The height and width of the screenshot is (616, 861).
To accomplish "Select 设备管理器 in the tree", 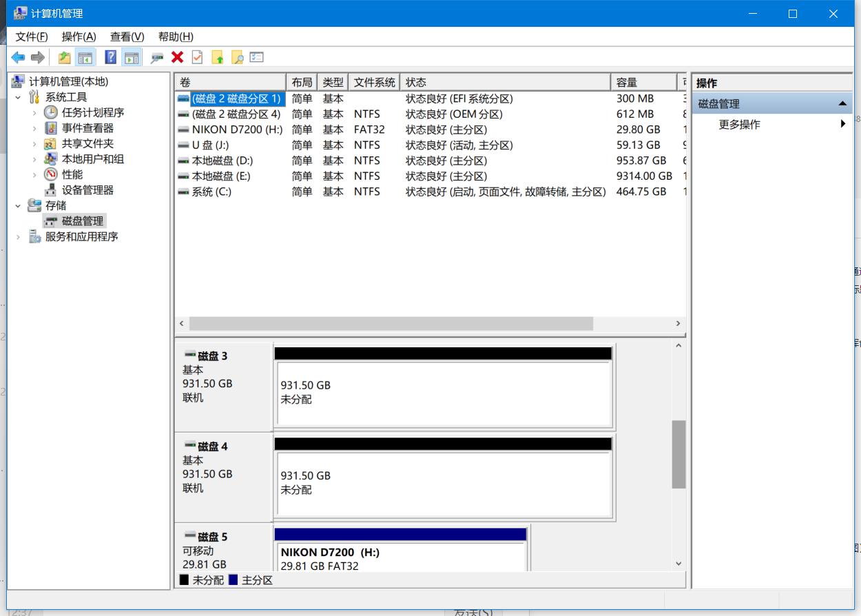I will click(x=87, y=190).
